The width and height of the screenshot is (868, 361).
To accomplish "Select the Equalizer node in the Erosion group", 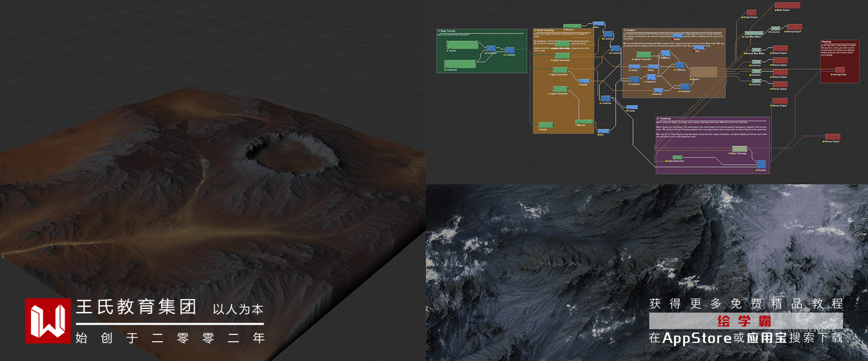I will pos(651,77).
